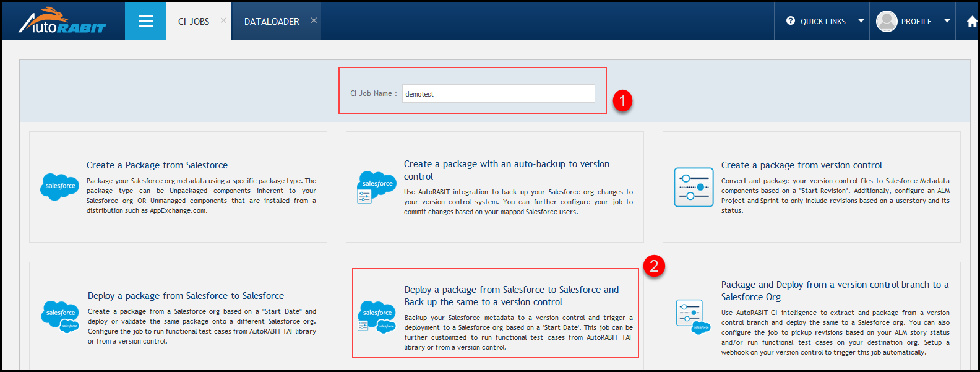The height and width of the screenshot is (372, 980).
Task: Focus the CI Job Name input field
Action: click(x=498, y=93)
